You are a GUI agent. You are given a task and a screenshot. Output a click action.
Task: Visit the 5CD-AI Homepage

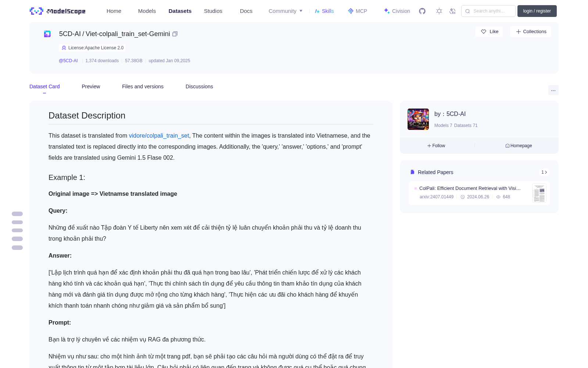pos(519,146)
